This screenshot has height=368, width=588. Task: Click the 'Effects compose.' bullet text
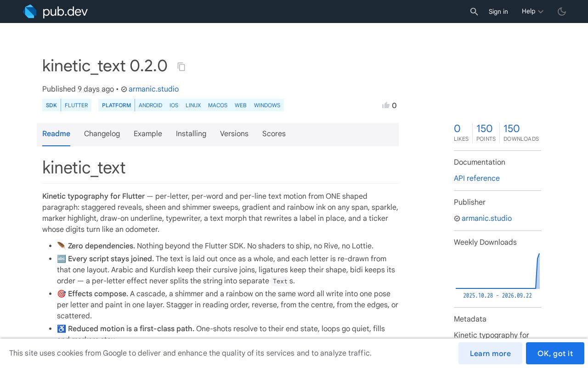98,294
